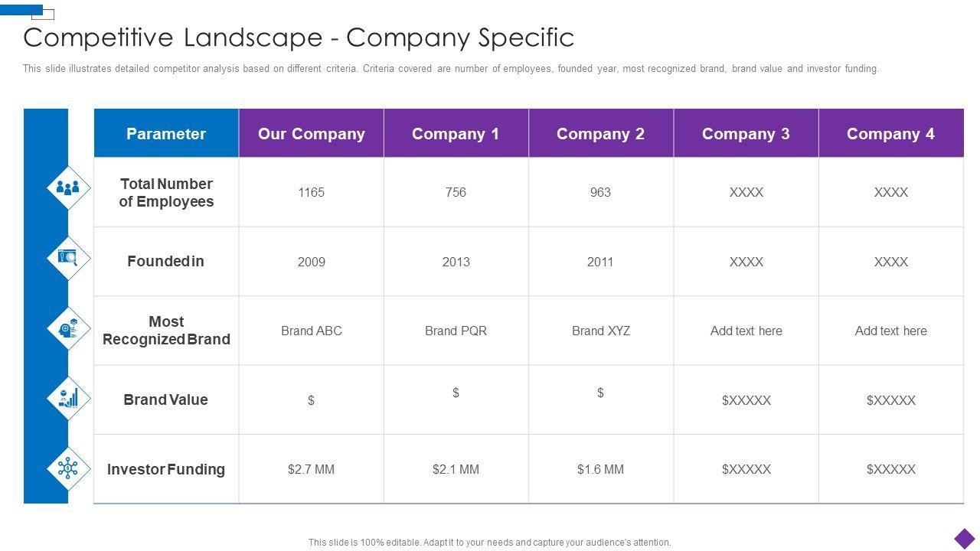
Task: Click the Brand Value bar chart icon
Action: tap(68, 398)
